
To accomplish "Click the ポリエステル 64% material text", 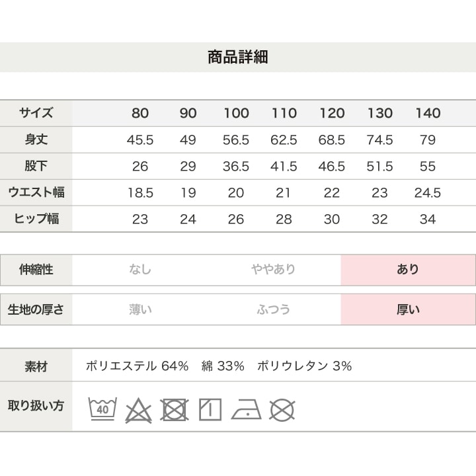I will click(x=138, y=366).
